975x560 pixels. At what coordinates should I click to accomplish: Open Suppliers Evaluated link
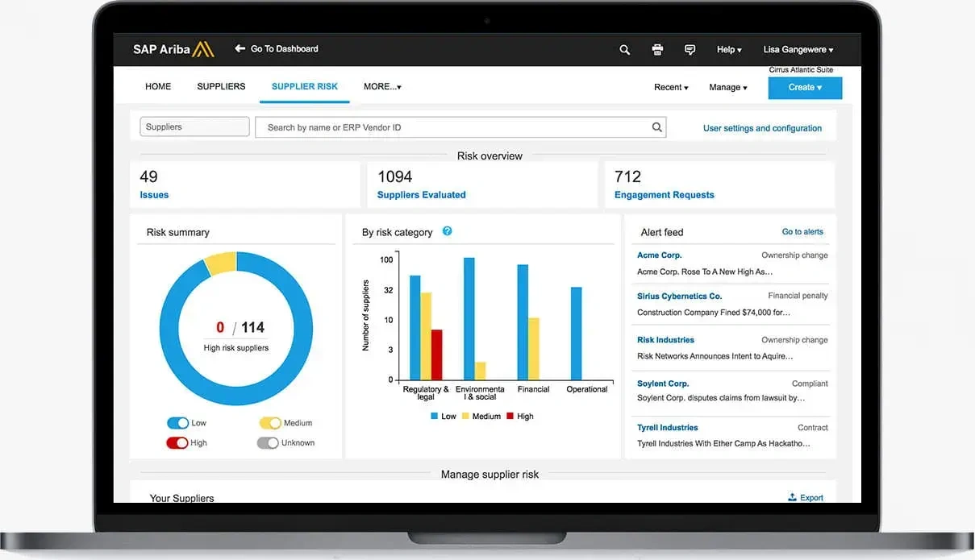point(421,195)
